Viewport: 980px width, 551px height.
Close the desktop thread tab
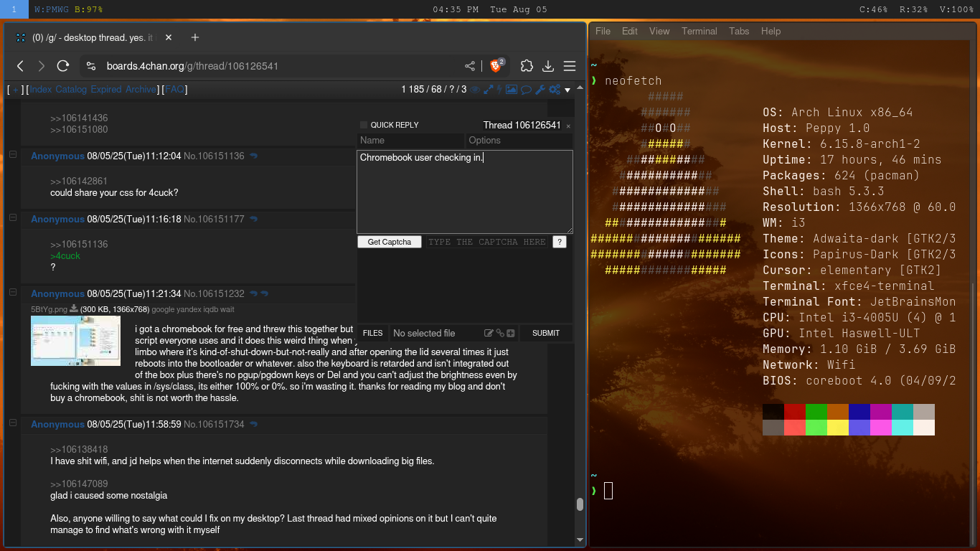[169, 37]
